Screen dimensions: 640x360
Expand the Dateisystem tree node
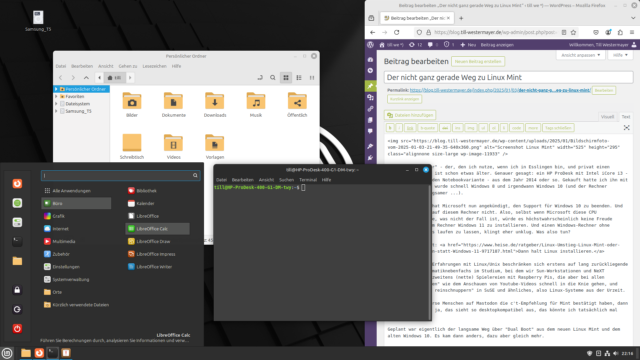[56, 104]
